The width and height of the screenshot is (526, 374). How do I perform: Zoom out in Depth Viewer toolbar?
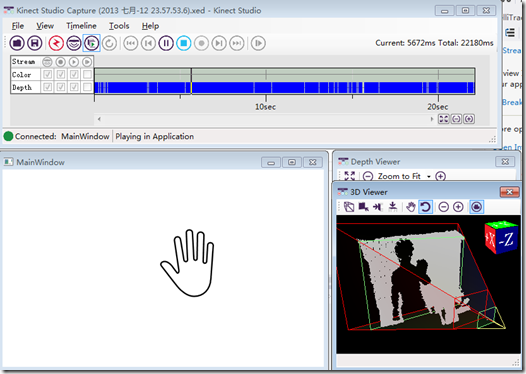368,176
